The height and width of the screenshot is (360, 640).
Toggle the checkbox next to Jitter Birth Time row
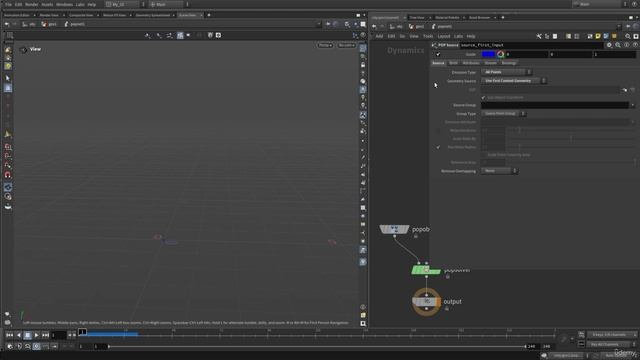point(438,147)
